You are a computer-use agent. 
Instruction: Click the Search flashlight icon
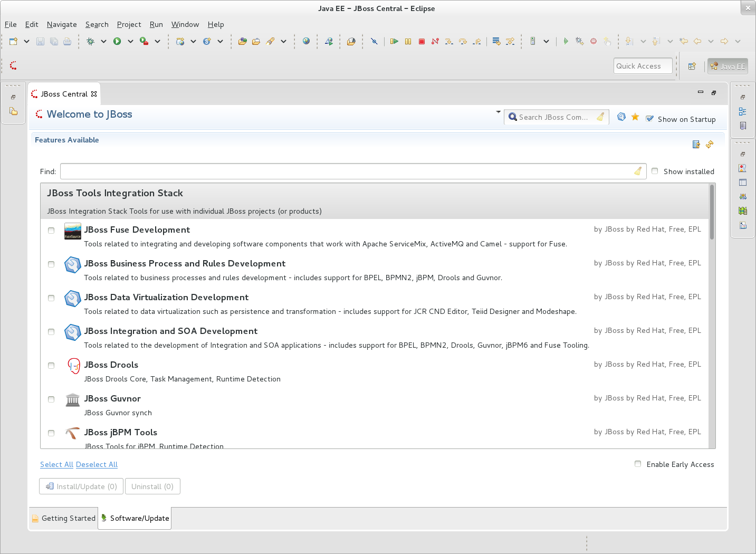(x=270, y=41)
